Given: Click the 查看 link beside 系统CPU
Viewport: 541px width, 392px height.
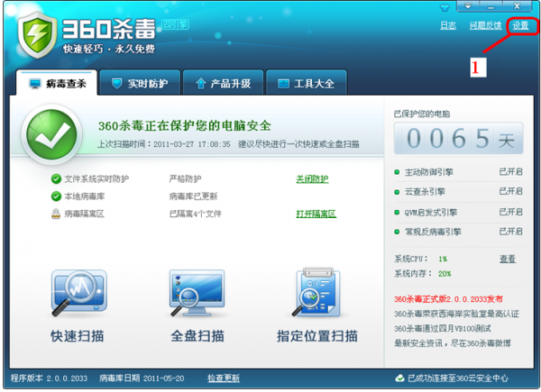Looking at the screenshot, I should (x=508, y=259).
